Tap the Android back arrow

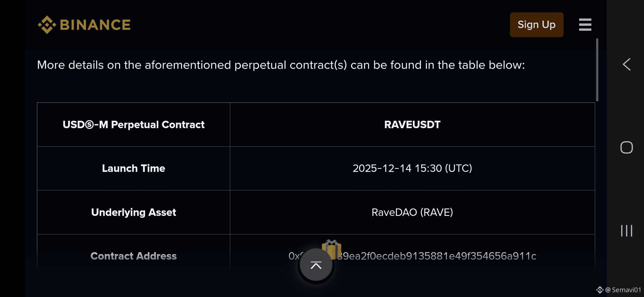tap(627, 65)
